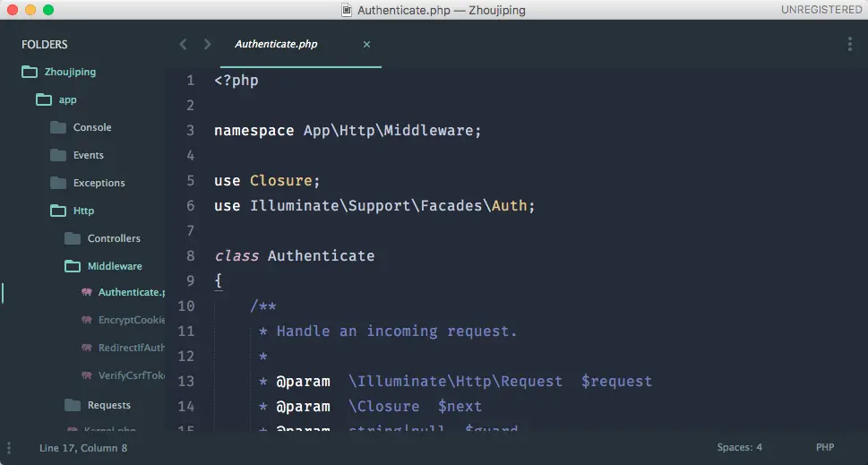Screen dimensions: 868x465
Task: Open the bottom-left status bar panel switcher
Action: point(9,448)
